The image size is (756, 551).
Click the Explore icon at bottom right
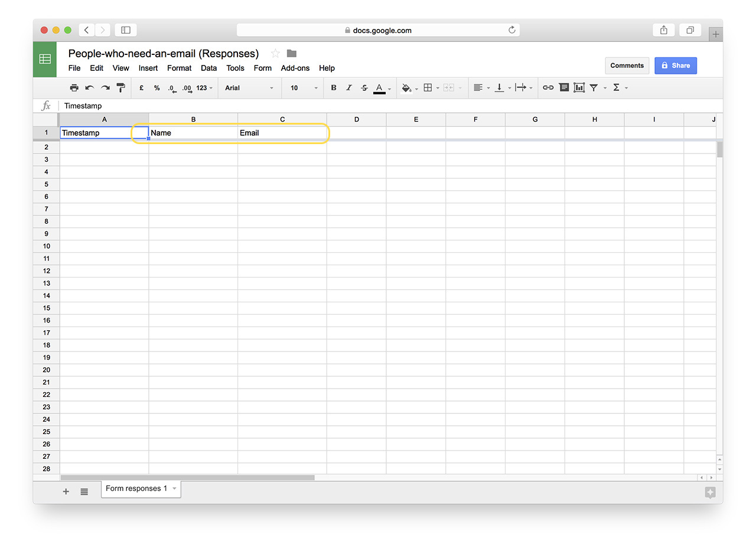pyautogui.click(x=710, y=493)
